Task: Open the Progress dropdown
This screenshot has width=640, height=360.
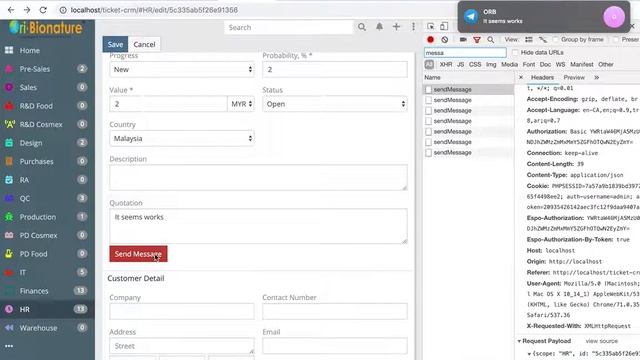Action: pos(182,69)
